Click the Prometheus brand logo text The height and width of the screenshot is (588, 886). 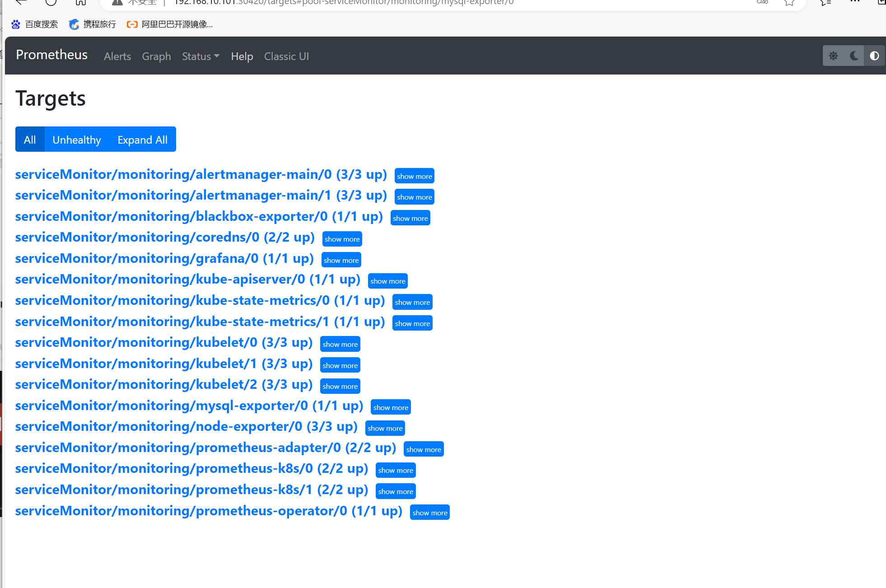[x=51, y=55]
